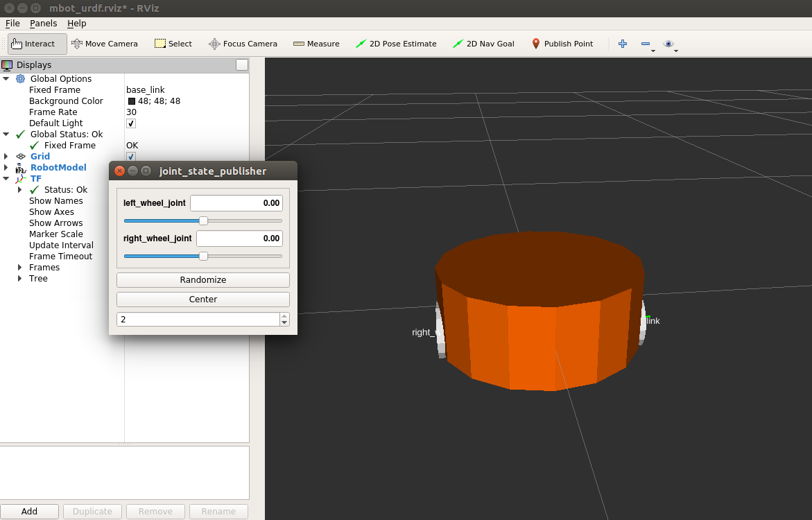The image size is (812, 520).
Task: Open the Panels menu
Action: (x=44, y=24)
